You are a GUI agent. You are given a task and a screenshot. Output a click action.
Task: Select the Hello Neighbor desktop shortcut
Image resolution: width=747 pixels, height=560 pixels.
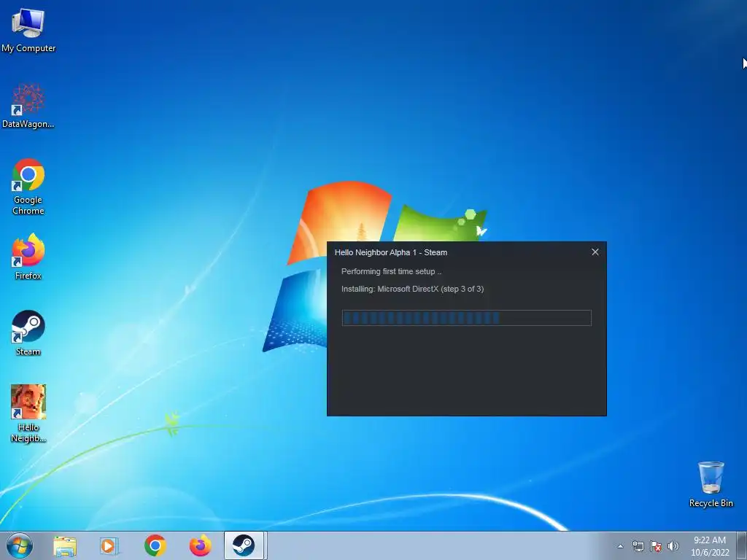click(x=28, y=413)
